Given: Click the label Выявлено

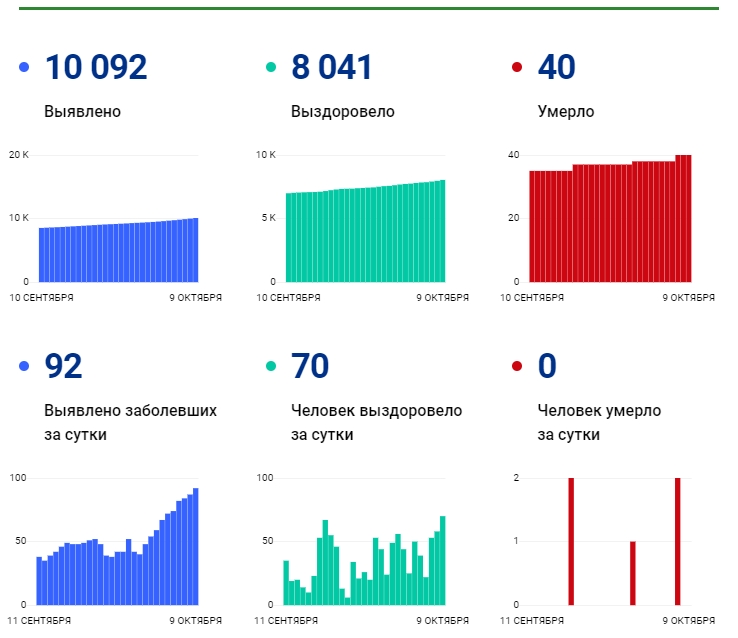Looking at the screenshot, I should click(x=82, y=112).
